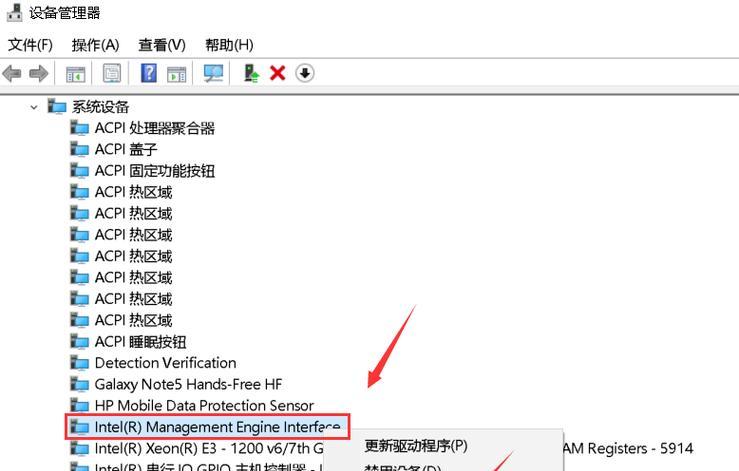
Task: Toggle the console tree pane icon
Action: click(x=75, y=74)
